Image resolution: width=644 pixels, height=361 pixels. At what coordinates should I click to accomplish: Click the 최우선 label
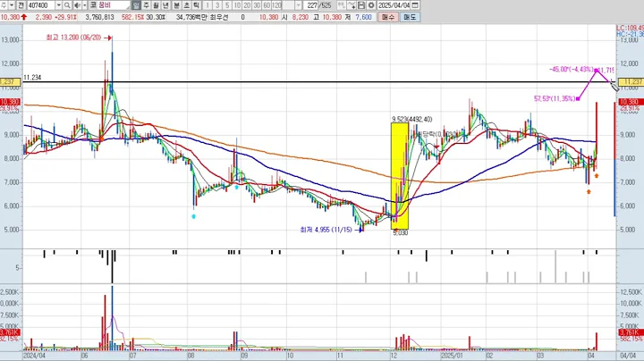(218, 17)
